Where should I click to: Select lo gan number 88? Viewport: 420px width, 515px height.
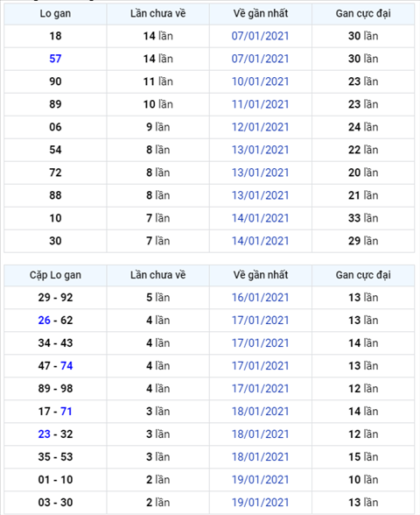coord(55,195)
